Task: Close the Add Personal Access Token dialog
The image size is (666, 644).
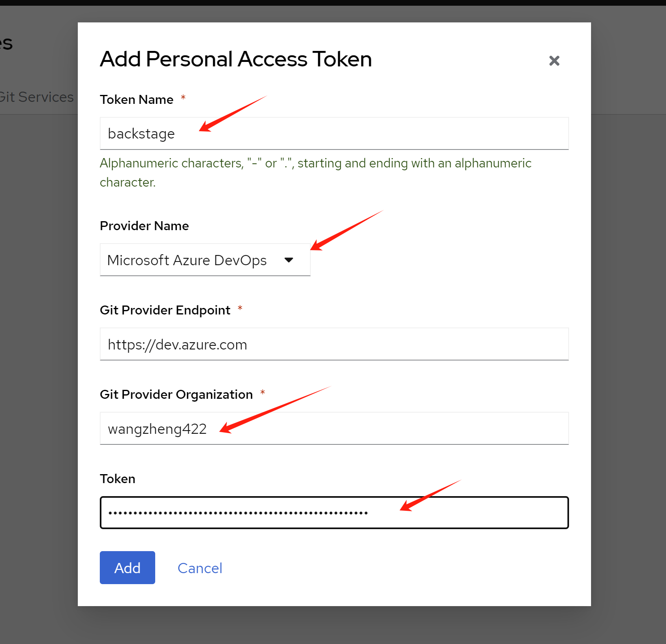Action: click(554, 61)
